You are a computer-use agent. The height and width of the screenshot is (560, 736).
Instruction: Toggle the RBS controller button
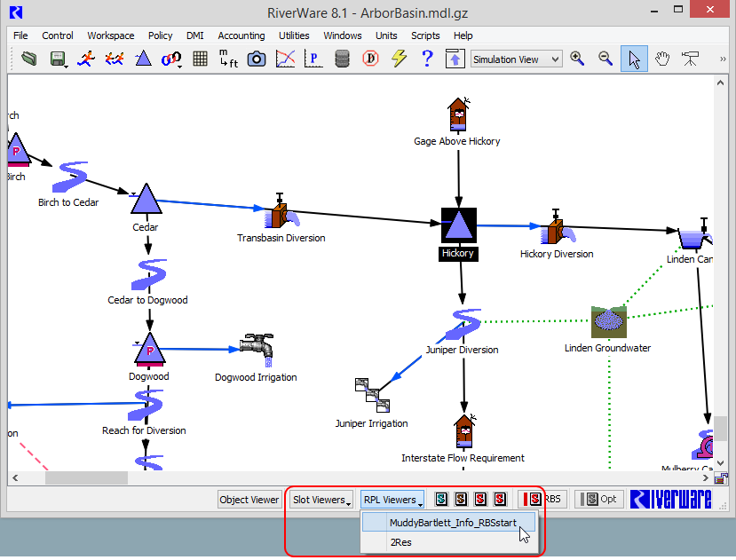[x=542, y=500]
